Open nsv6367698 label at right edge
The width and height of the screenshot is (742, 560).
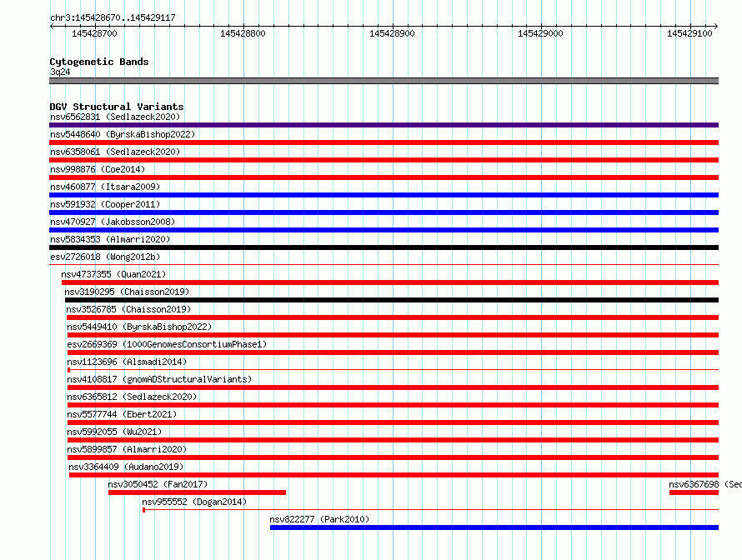point(704,484)
